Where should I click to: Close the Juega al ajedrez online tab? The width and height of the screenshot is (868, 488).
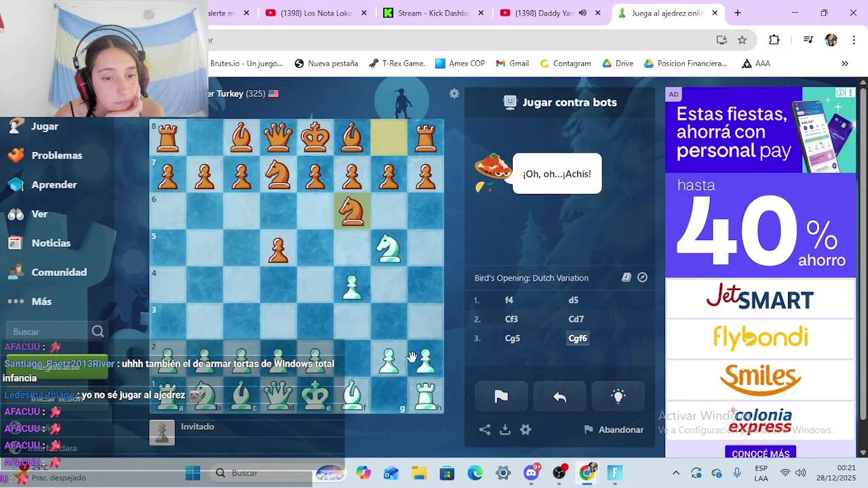[715, 13]
